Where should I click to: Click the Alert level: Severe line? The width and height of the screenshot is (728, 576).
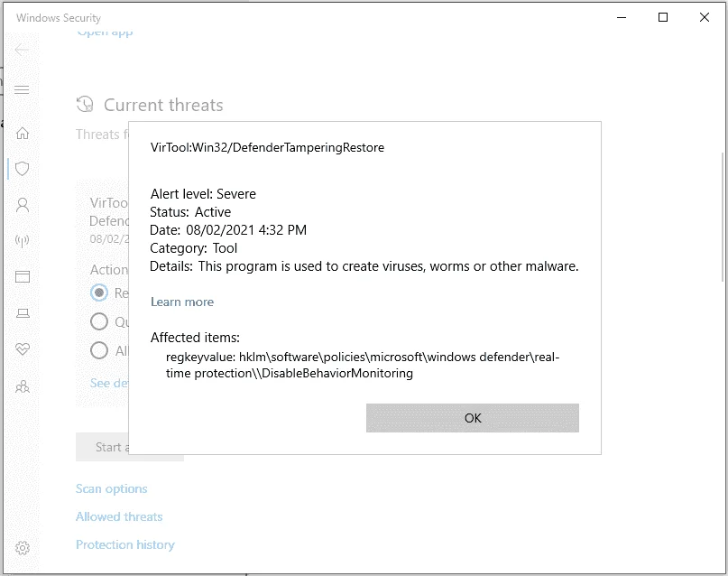203,194
